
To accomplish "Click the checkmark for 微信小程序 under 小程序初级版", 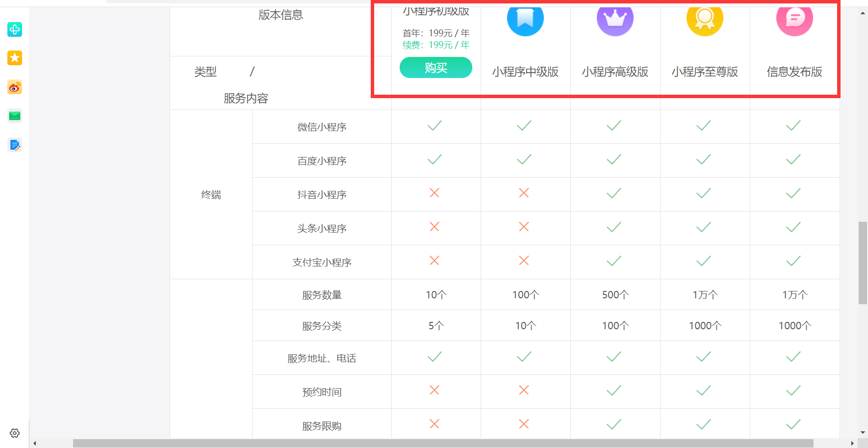I will 434,126.
